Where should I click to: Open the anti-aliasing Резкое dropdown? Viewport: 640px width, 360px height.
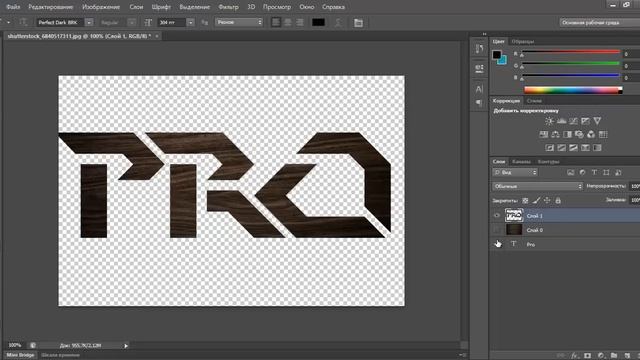tap(239, 22)
